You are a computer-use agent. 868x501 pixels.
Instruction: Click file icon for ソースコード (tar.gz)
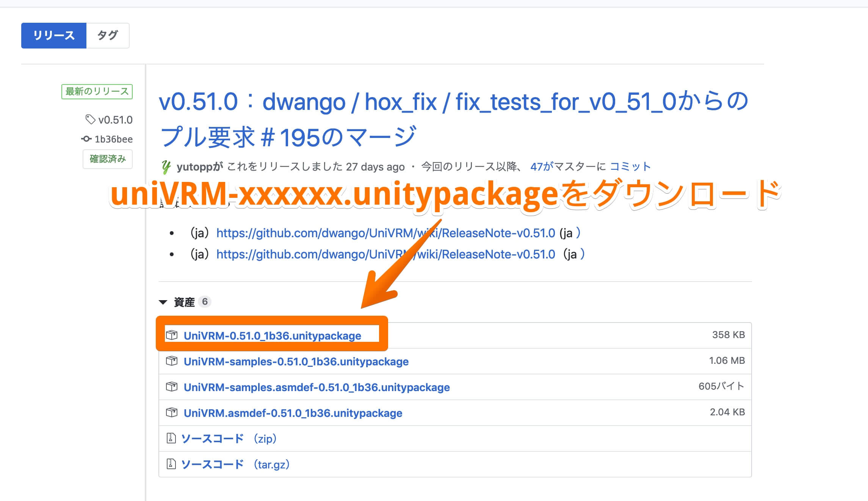click(x=171, y=464)
